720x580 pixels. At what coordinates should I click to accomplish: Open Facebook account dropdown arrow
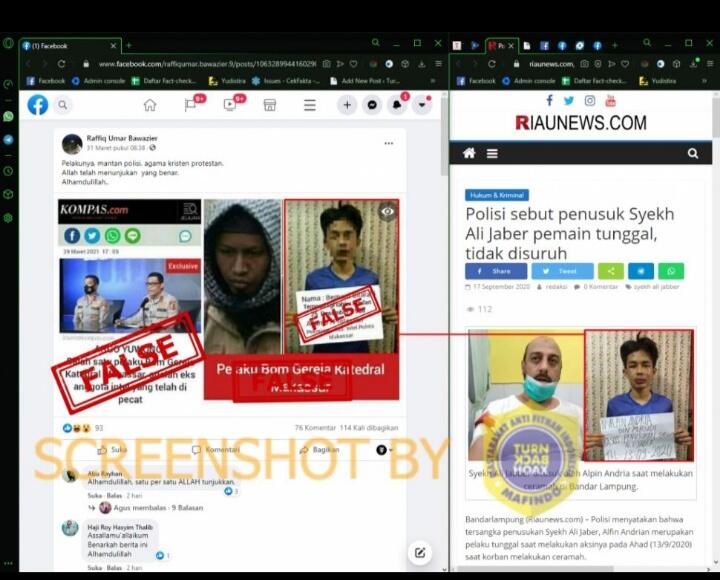(422, 105)
